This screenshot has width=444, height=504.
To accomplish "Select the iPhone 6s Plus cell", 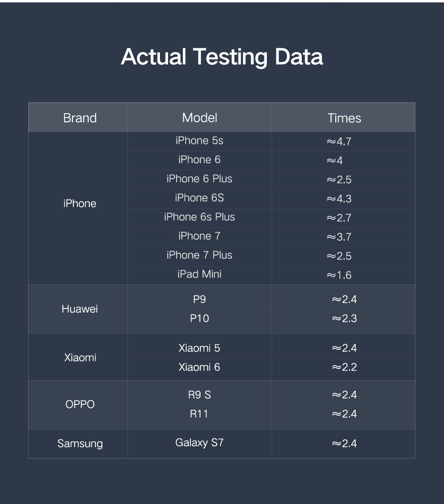I will (200, 217).
